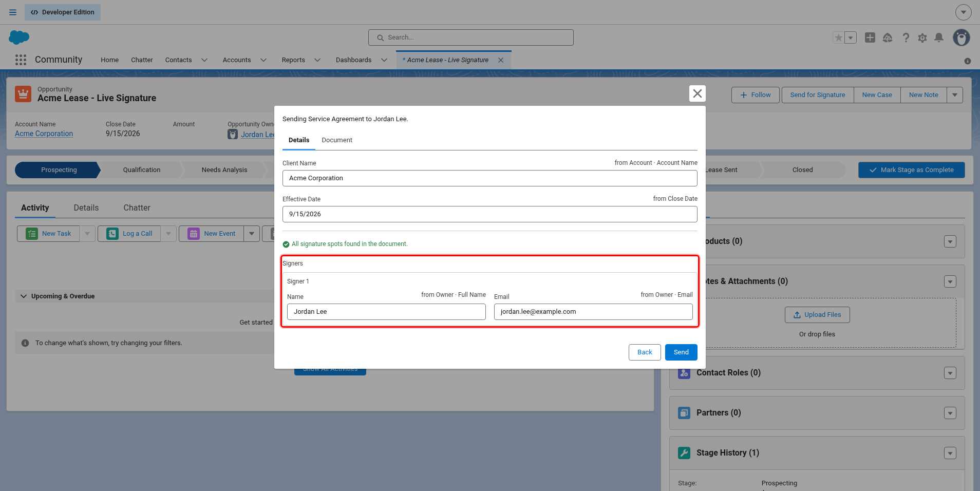Click the Client Name input field
Screen dimensions: 980x491
point(490,178)
